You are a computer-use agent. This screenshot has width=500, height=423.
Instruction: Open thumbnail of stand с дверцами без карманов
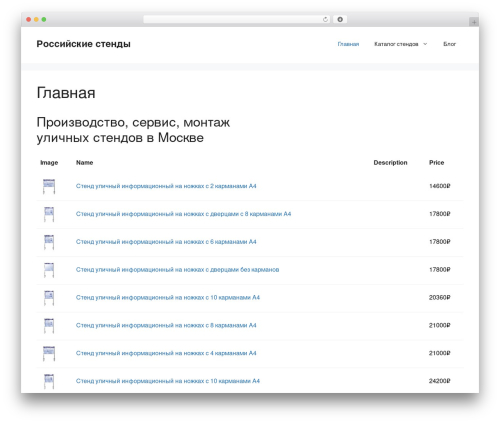click(x=49, y=270)
